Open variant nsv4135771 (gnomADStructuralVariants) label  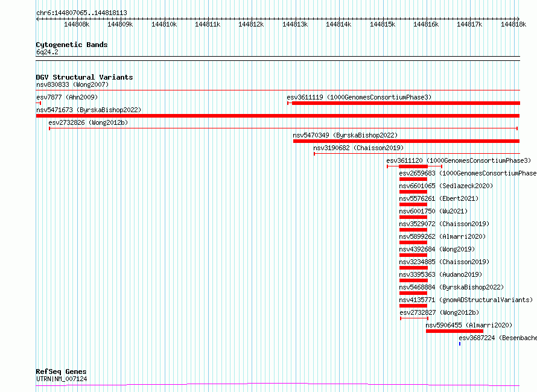(466, 300)
